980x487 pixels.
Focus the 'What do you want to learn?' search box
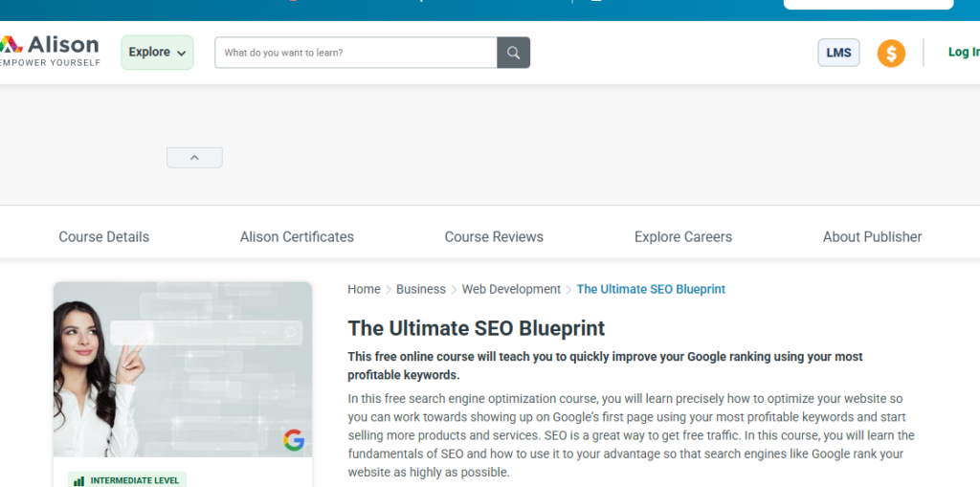356,53
